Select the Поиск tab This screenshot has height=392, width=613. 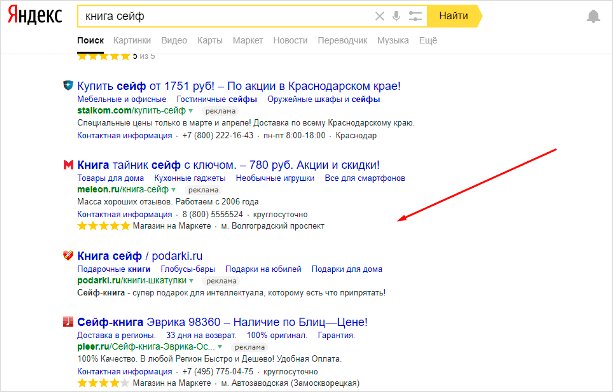pos(91,40)
